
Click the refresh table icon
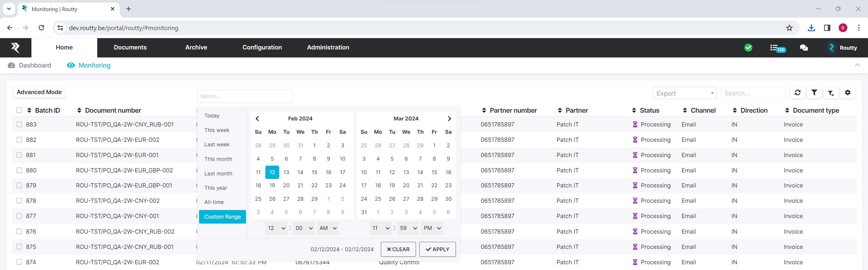tap(797, 93)
